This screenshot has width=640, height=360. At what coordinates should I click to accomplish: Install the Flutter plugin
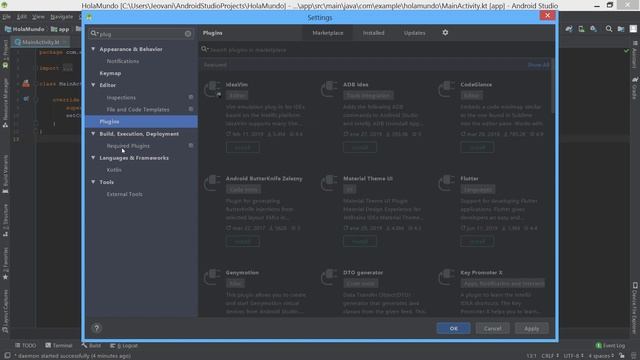tap(477, 241)
